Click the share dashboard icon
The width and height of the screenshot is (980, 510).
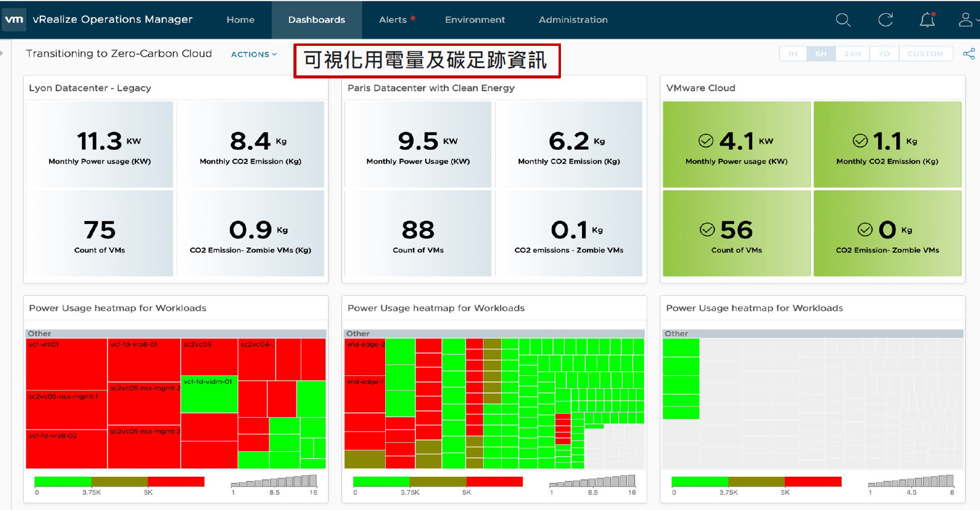click(x=969, y=54)
